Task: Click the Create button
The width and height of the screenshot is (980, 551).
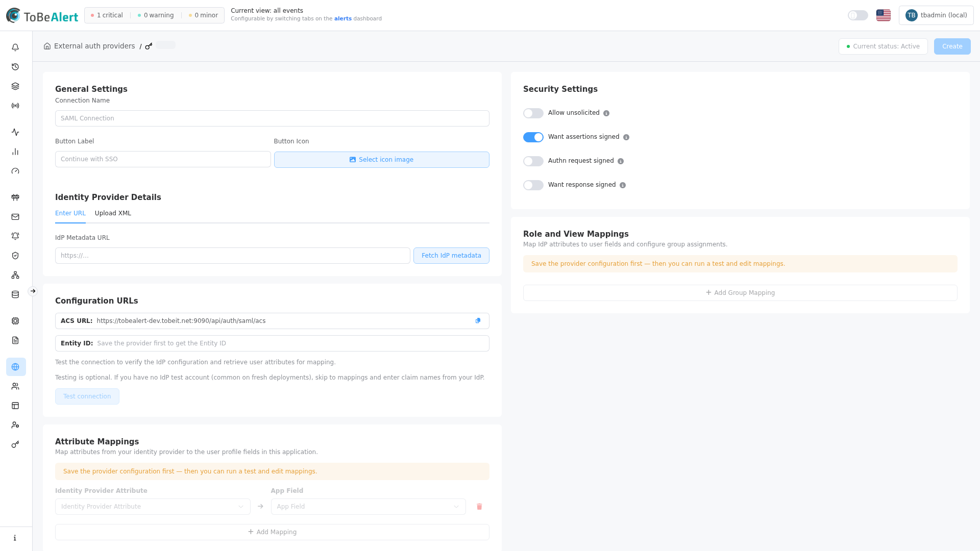Action: (x=952, y=46)
